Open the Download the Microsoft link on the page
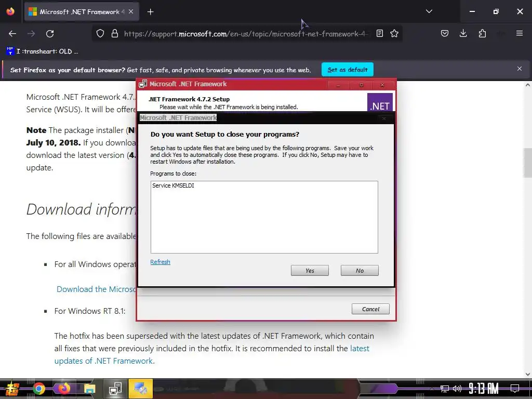This screenshot has width=532, height=399. point(96,289)
